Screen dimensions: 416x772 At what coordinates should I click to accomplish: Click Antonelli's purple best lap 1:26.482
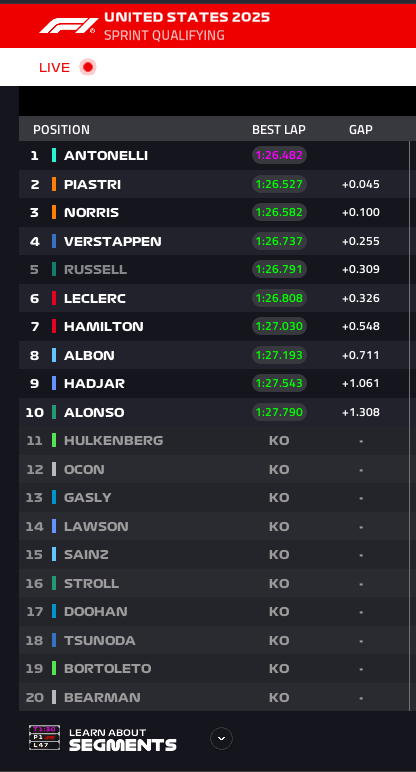pyautogui.click(x=279, y=156)
